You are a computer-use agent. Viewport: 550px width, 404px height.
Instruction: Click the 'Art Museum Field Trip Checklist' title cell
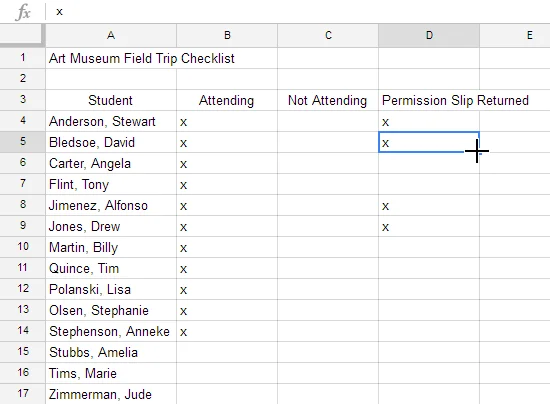[x=111, y=58]
